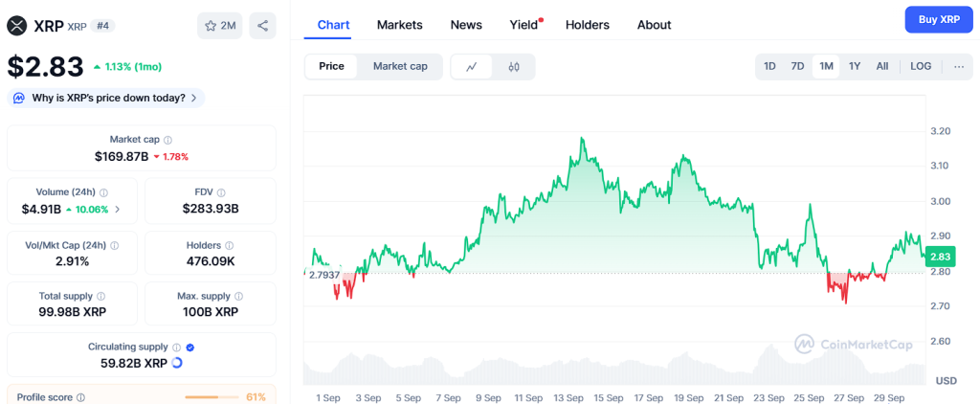
Task: Switch to line chart view icon
Action: coord(472,67)
